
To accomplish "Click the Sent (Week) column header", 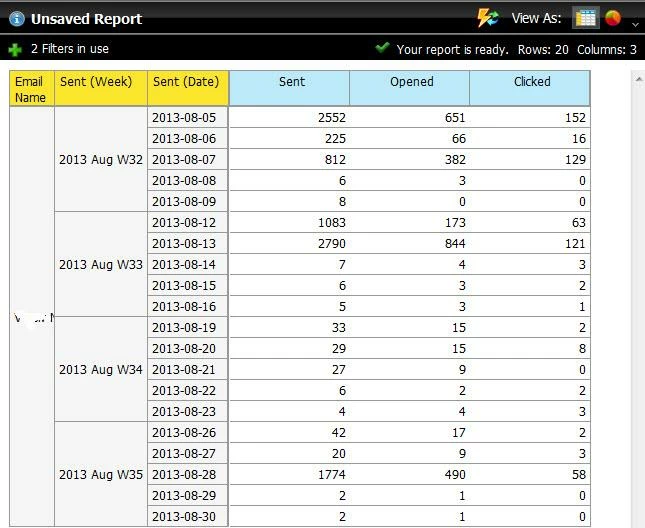I will [101, 89].
